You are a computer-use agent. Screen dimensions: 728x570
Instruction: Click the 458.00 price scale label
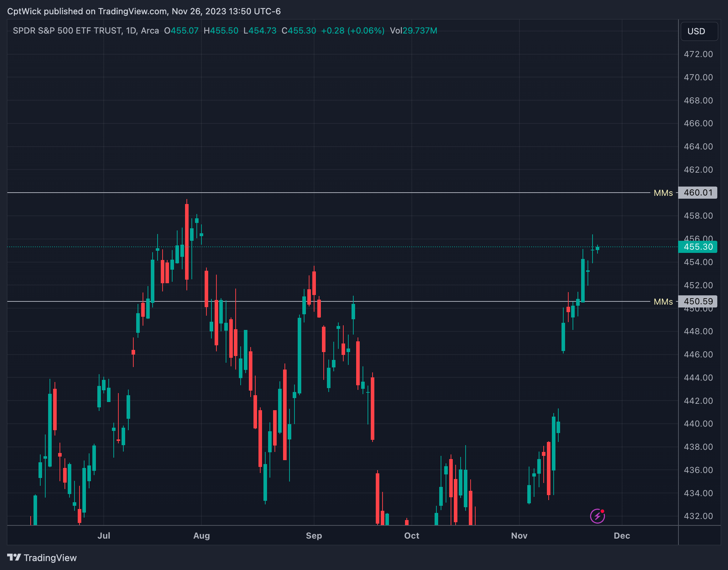point(698,216)
